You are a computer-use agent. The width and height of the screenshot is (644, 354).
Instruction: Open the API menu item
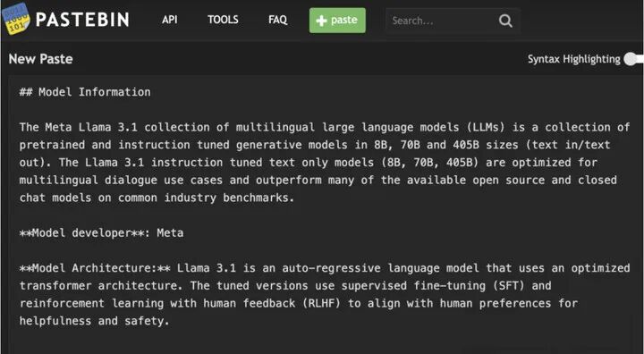pos(170,20)
